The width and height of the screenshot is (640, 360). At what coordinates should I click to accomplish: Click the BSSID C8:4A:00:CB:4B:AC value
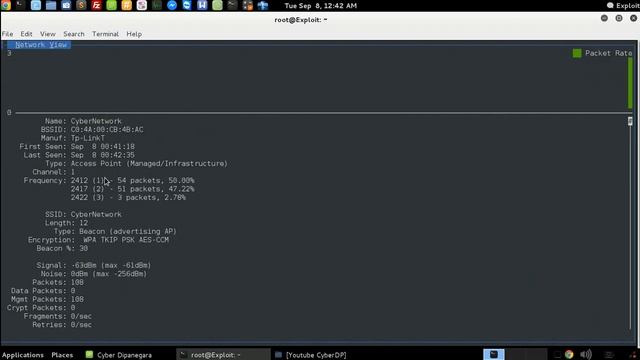click(107, 129)
